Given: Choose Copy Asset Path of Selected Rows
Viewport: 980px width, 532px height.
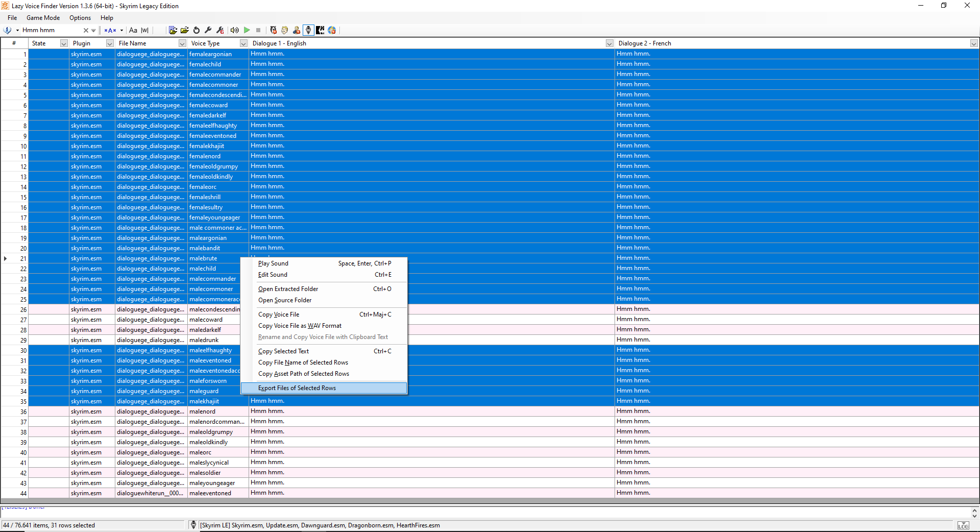Looking at the screenshot, I should [324, 374].
